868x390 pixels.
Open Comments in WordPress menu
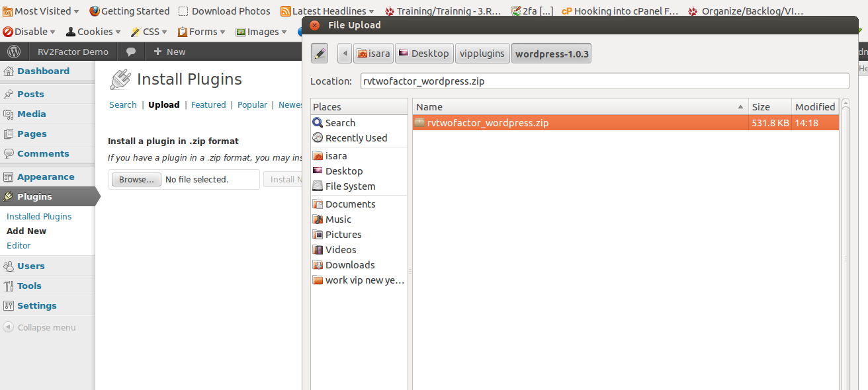[x=47, y=153]
